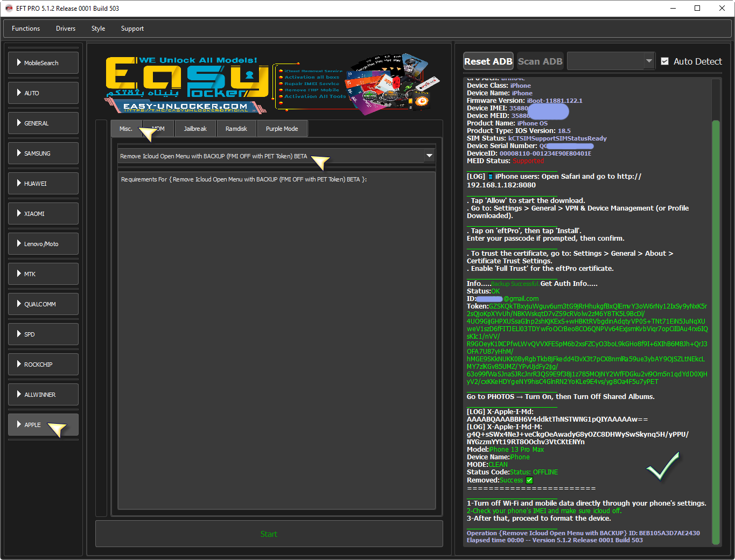The image size is (735, 560).
Task: Switch to the Misc. tab
Action: click(126, 129)
